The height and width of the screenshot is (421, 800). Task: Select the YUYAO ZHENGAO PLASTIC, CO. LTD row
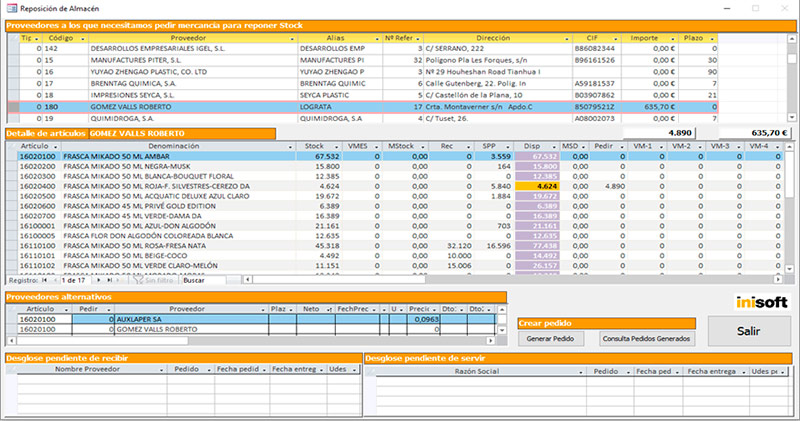[x=363, y=72]
